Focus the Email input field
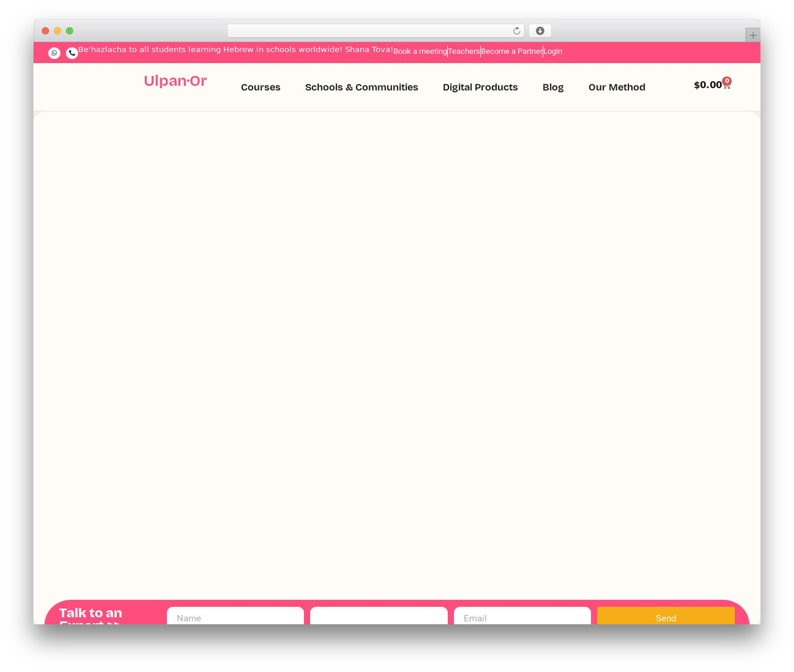The width and height of the screenshot is (794, 672). pyautogui.click(x=522, y=616)
